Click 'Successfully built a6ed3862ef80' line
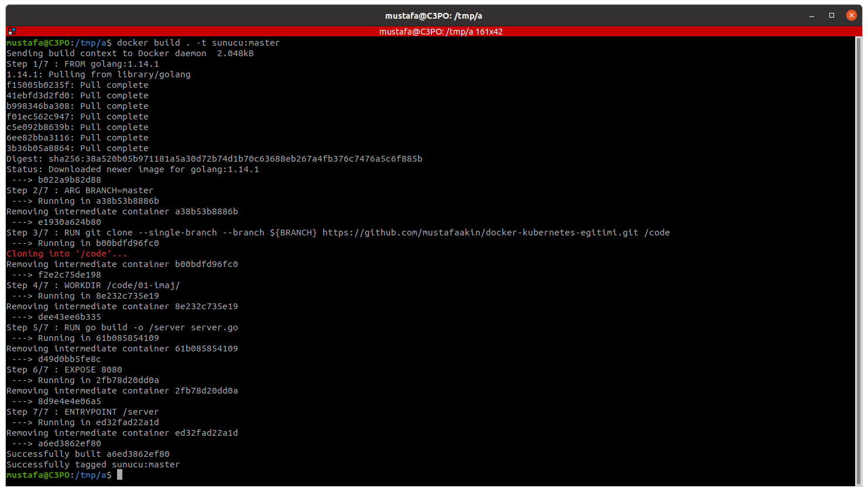The image size is (868, 492). 88,454
